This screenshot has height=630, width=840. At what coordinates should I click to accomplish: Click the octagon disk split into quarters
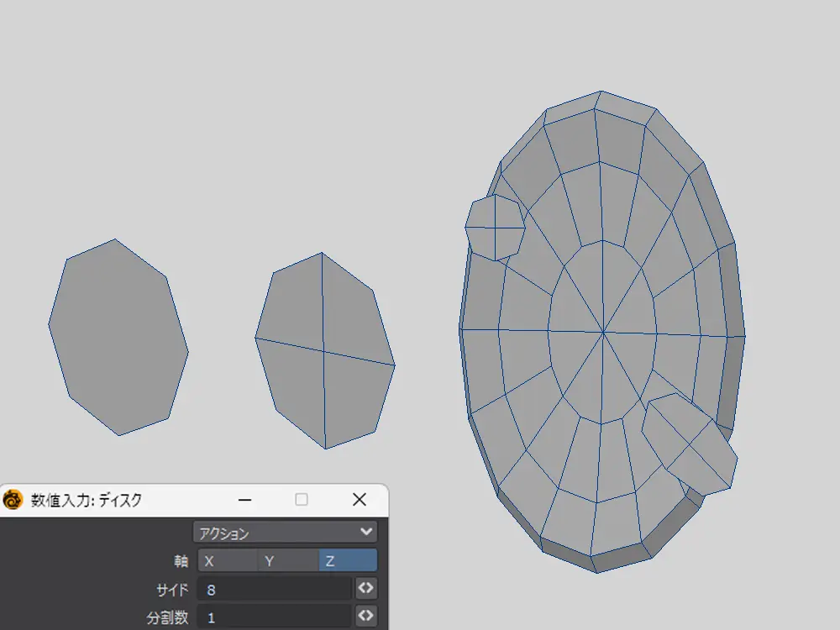(324, 350)
